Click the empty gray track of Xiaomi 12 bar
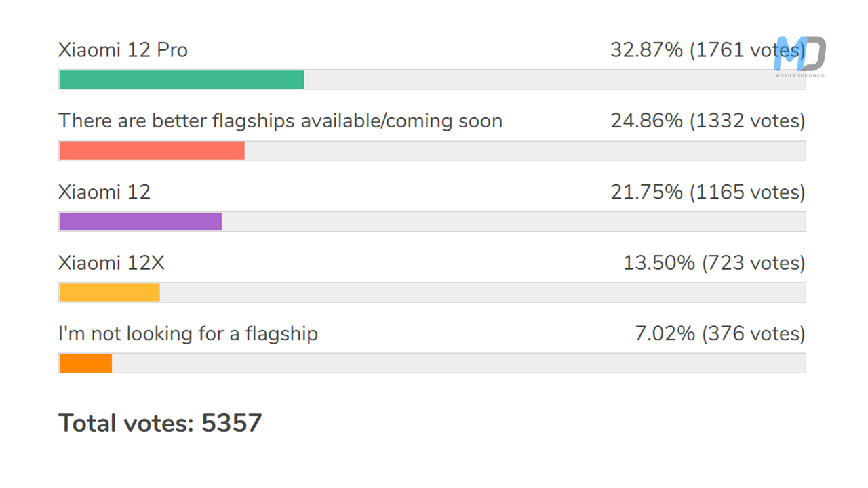Image resolution: width=868 pixels, height=488 pixels. pos(513,222)
